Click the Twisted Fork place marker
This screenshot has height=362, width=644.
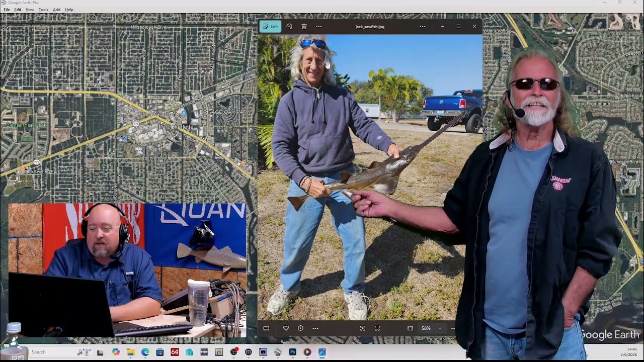tap(22, 170)
